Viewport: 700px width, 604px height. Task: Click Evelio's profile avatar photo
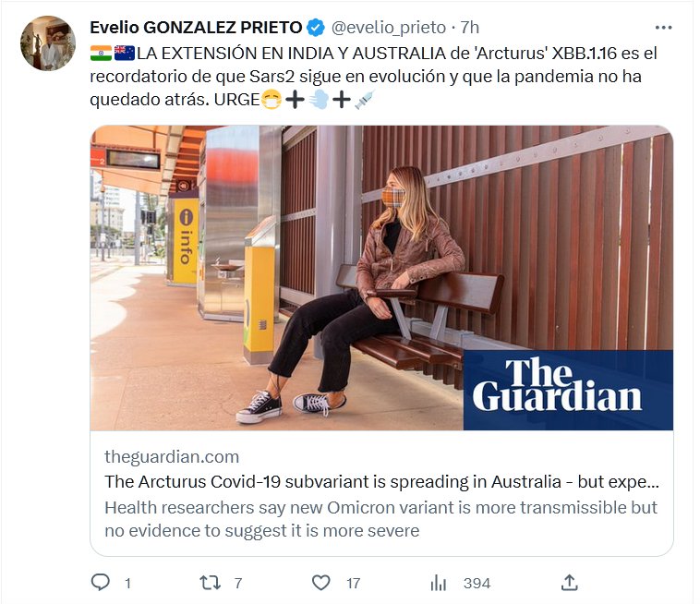(x=46, y=43)
